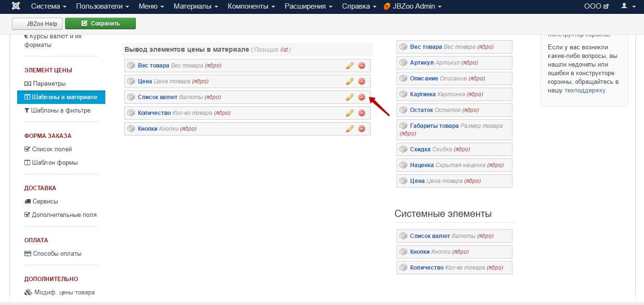Open the user account icon menu
This screenshot has height=305, width=644.
[626, 6]
